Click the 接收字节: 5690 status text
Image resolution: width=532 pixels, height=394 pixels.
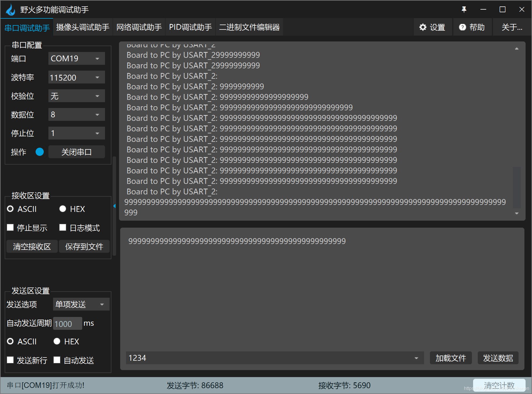(344, 385)
